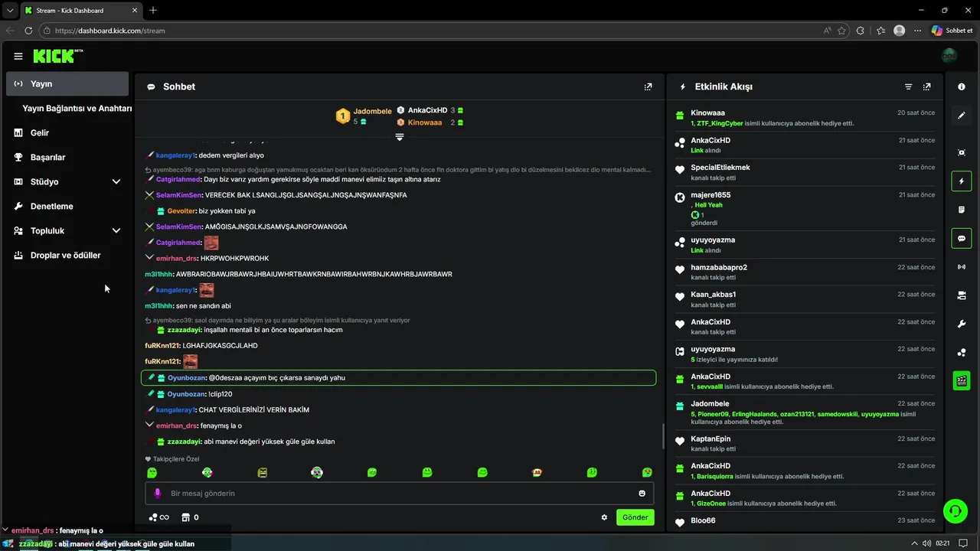Open Catgirlahmed's emote image in chat
This screenshot has width=980, height=551.
(x=211, y=243)
